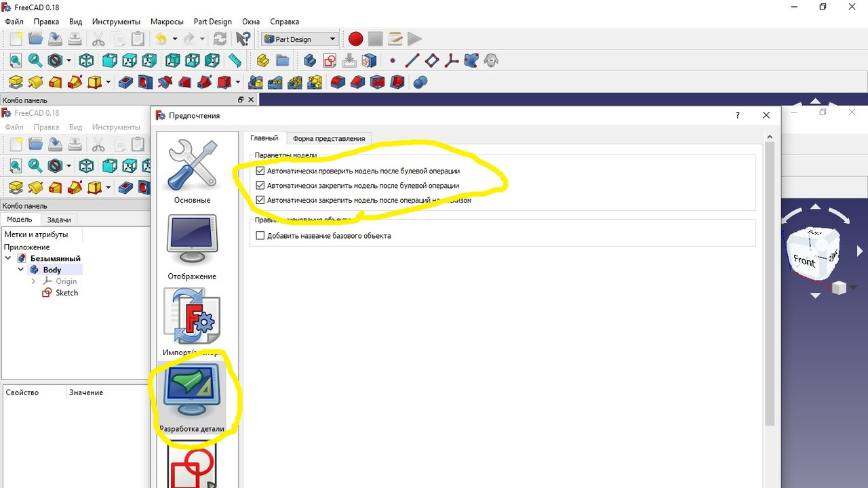
Task: Click the Create part yellow icon
Action: point(263,61)
